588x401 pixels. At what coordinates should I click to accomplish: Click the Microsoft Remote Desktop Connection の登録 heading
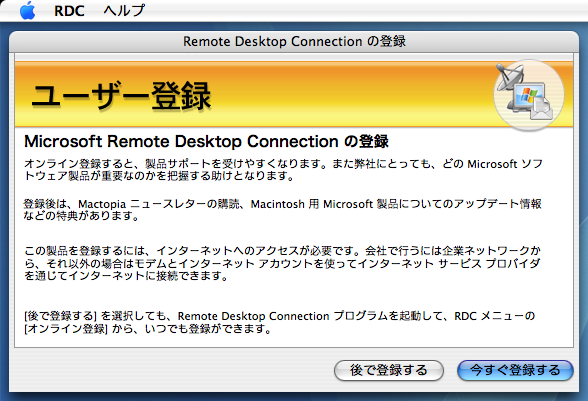pyautogui.click(x=206, y=141)
